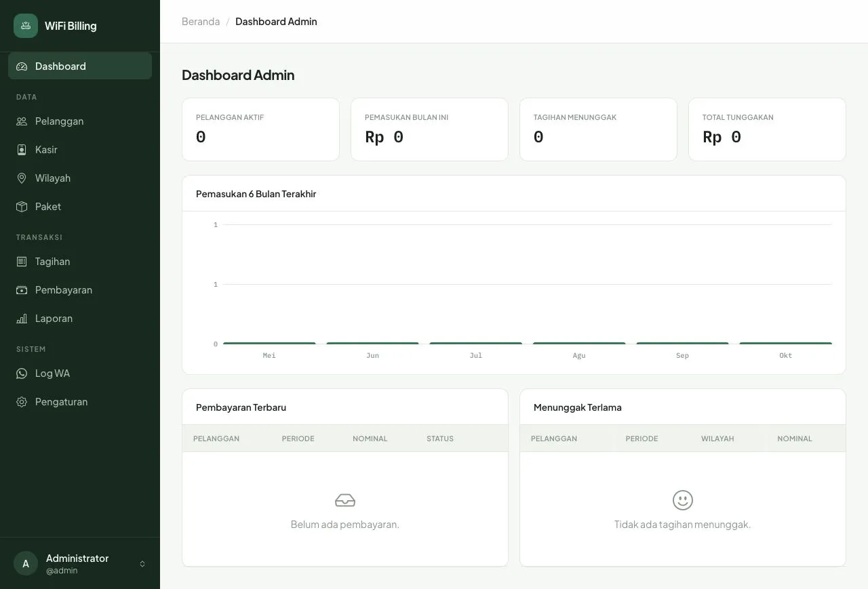Click the Menunggak Terlama heading
Image resolution: width=868 pixels, height=589 pixels.
tap(578, 407)
